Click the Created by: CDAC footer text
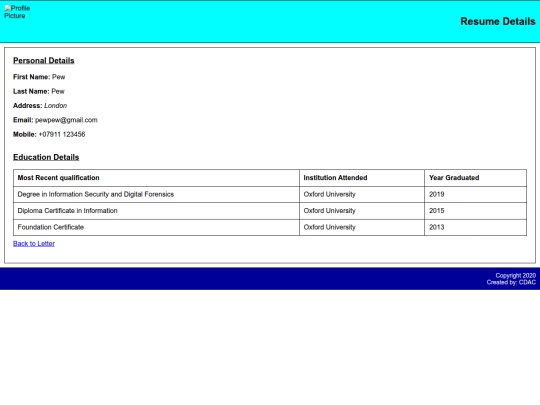Image resolution: width=540 pixels, height=405 pixels. (x=511, y=282)
